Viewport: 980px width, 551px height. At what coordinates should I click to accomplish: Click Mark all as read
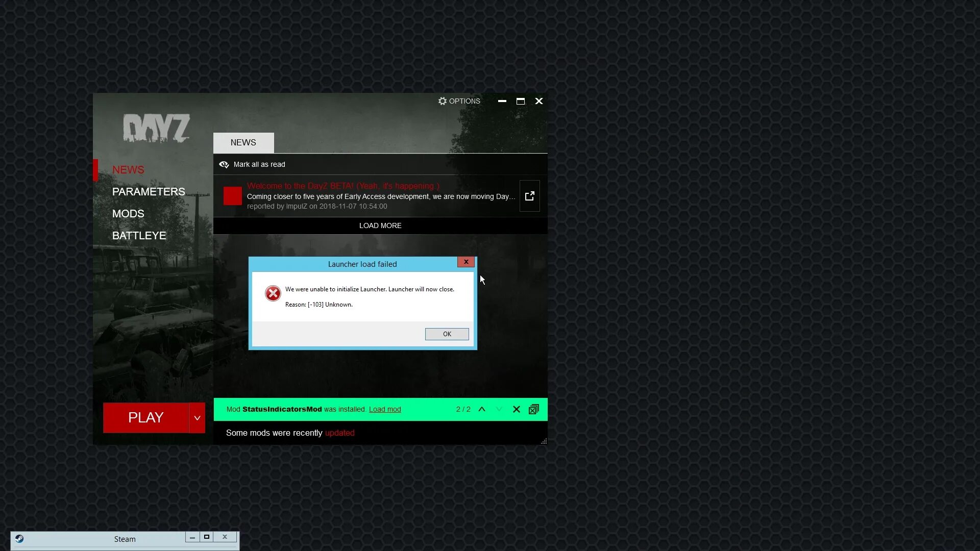[x=259, y=164]
